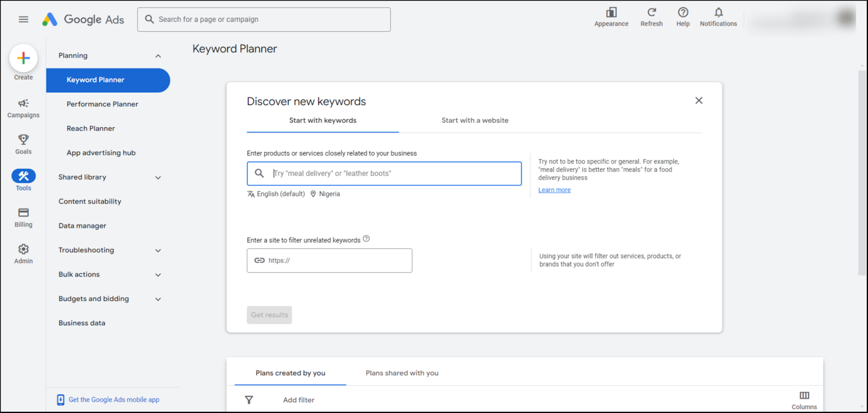Switch to Start with a website tab
This screenshot has width=868, height=413.
click(x=475, y=120)
